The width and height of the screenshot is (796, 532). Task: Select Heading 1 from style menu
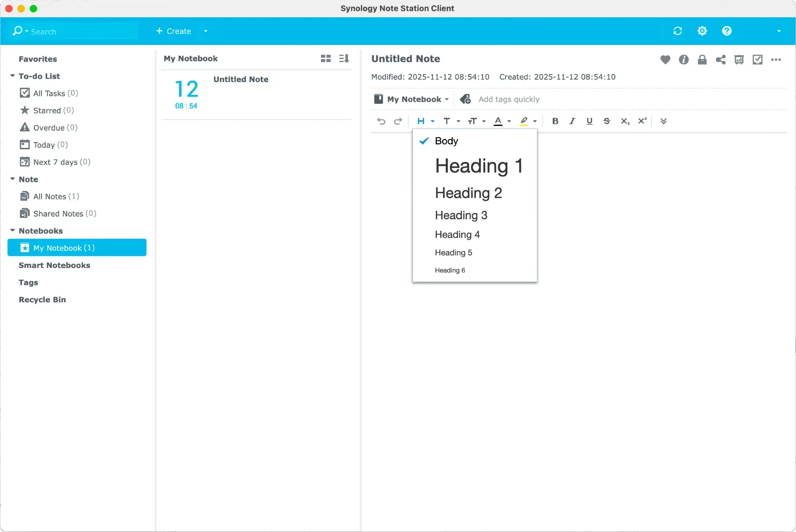(478, 166)
